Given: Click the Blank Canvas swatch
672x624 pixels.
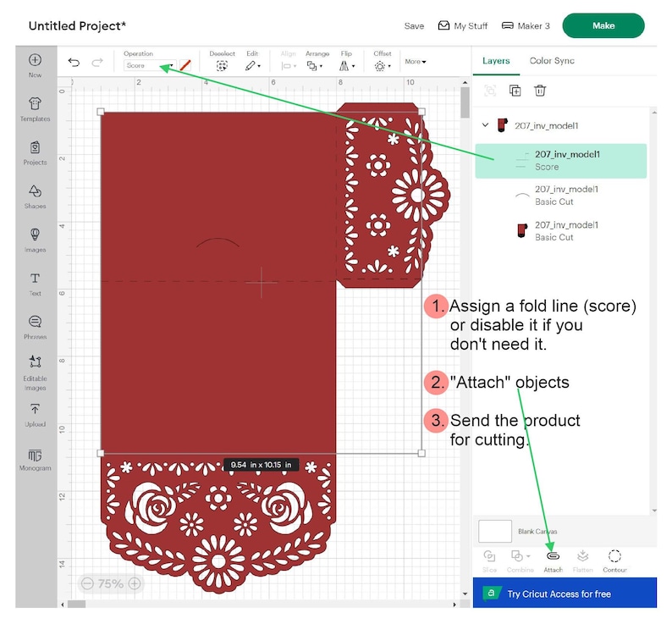Looking at the screenshot, I should click(494, 531).
